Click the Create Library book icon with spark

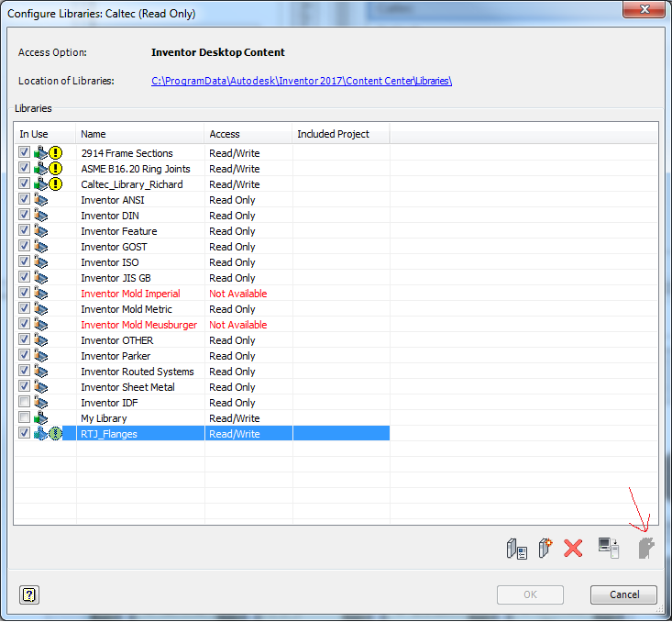click(545, 548)
